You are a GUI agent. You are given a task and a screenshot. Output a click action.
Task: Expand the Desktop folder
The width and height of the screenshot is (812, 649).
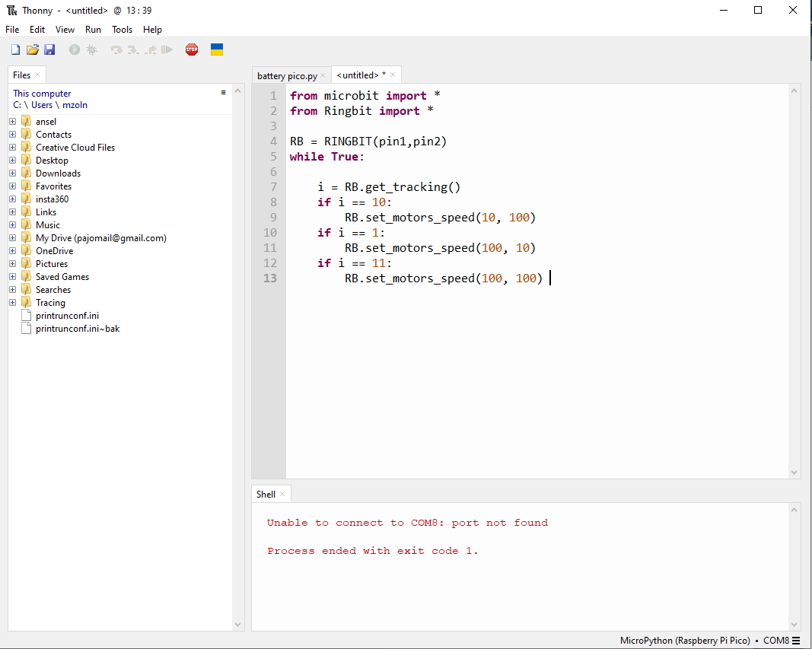click(12, 161)
